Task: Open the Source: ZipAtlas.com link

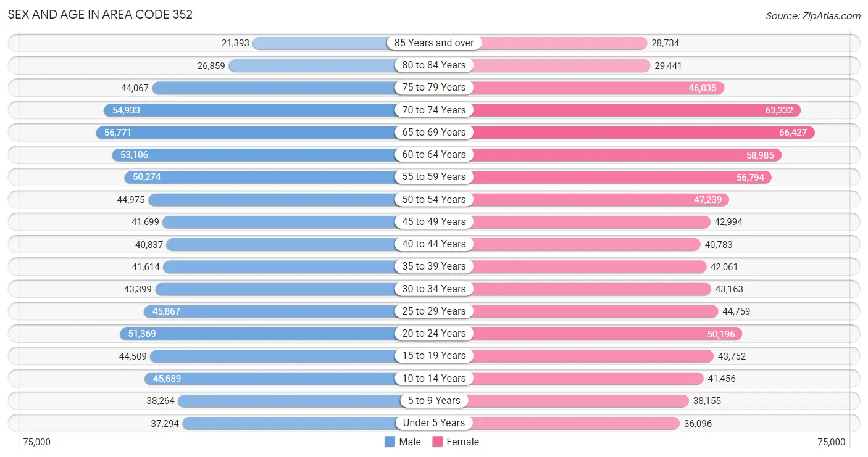Action: pos(812,15)
